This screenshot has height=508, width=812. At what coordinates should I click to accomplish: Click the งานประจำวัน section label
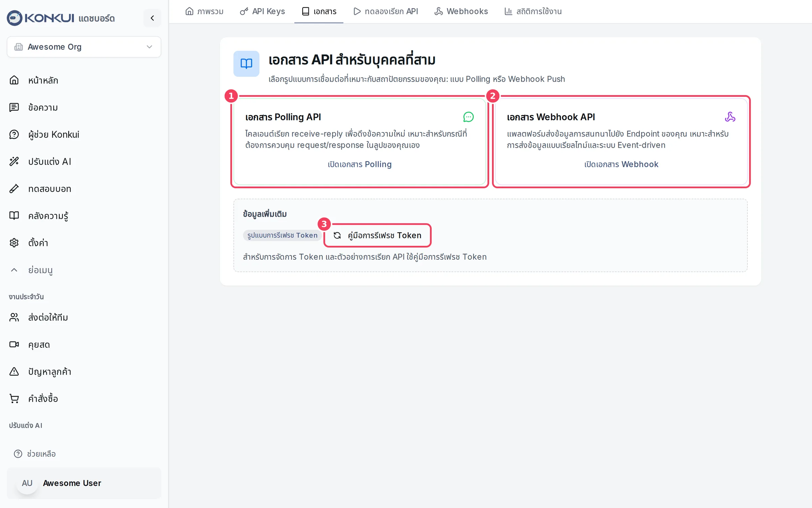point(26,297)
